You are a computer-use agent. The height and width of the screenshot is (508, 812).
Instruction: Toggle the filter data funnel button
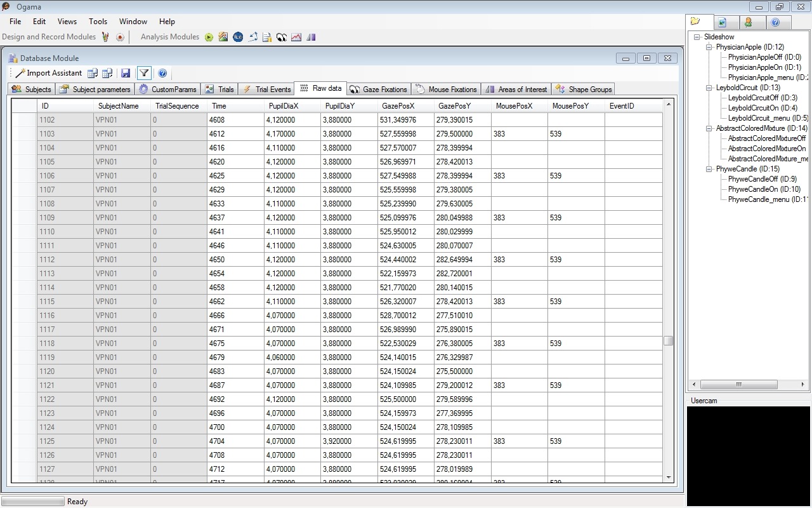(144, 73)
